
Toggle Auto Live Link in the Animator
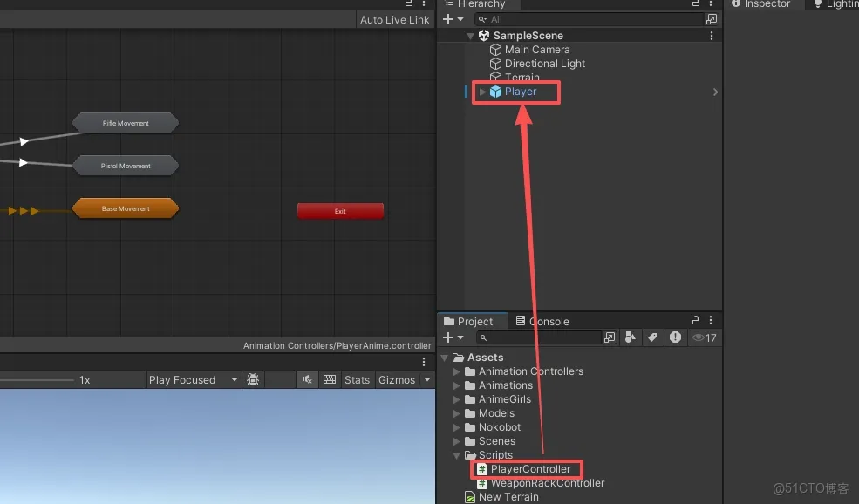click(394, 19)
